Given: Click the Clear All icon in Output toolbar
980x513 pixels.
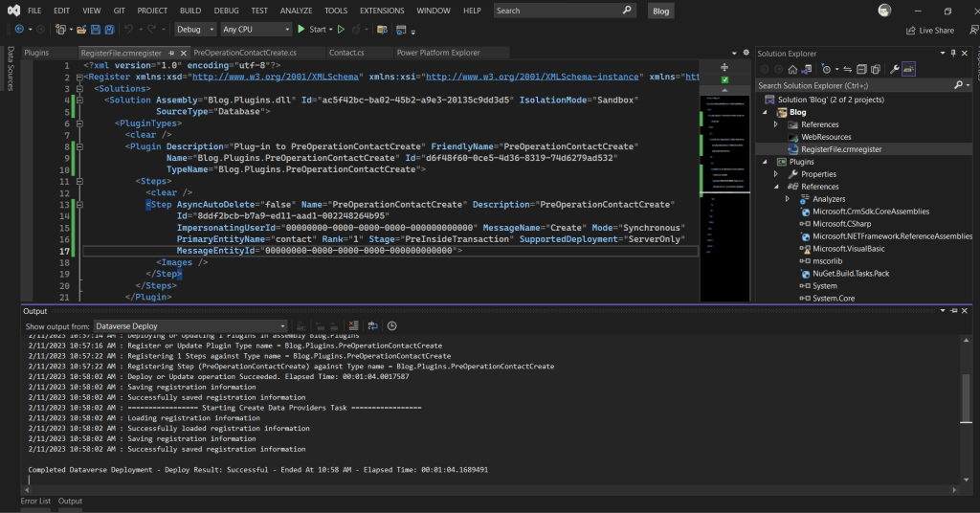Looking at the screenshot, I should click(354, 325).
